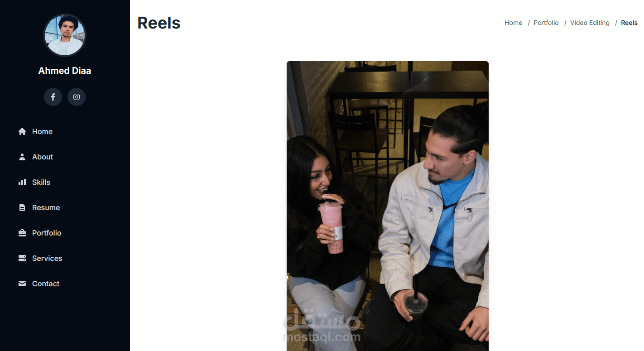Click the briefcase icon beside Portfolio
Image resolution: width=644 pixels, height=351 pixels.
pos(22,233)
